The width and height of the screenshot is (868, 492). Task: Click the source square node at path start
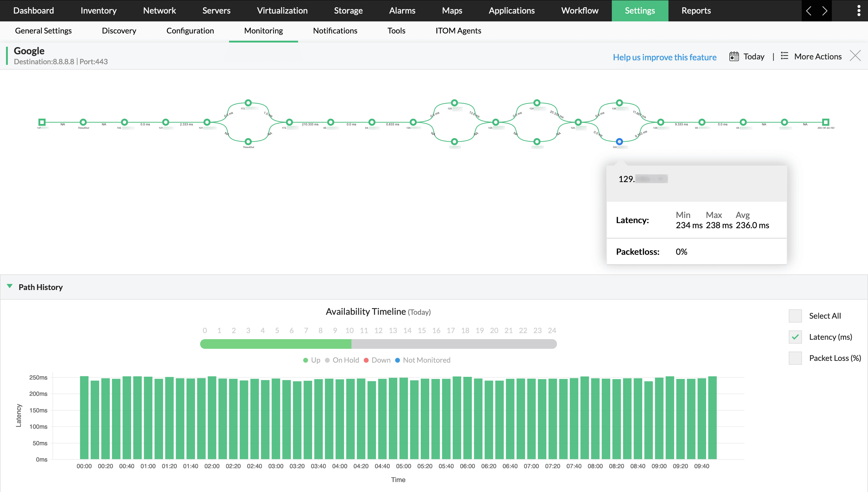click(42, 122)
